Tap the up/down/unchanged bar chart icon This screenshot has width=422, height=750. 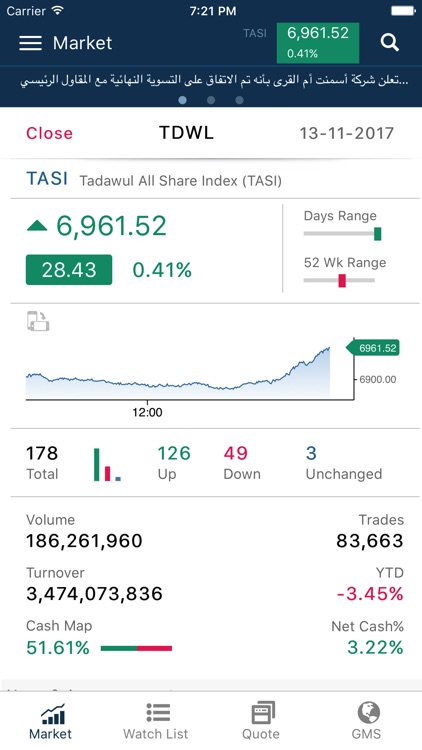coord(107,464)
